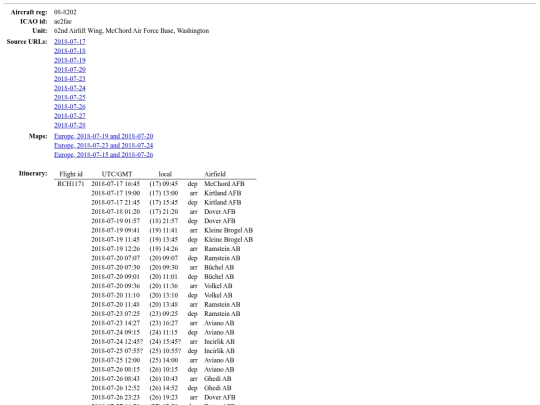Click the 'Airfield' column header
Screen dimensions: 540x405
coord(215,174)
